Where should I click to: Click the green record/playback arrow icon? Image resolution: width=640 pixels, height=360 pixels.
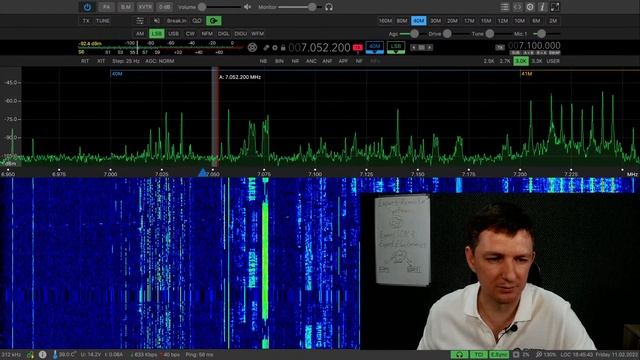tap(213, 21)
